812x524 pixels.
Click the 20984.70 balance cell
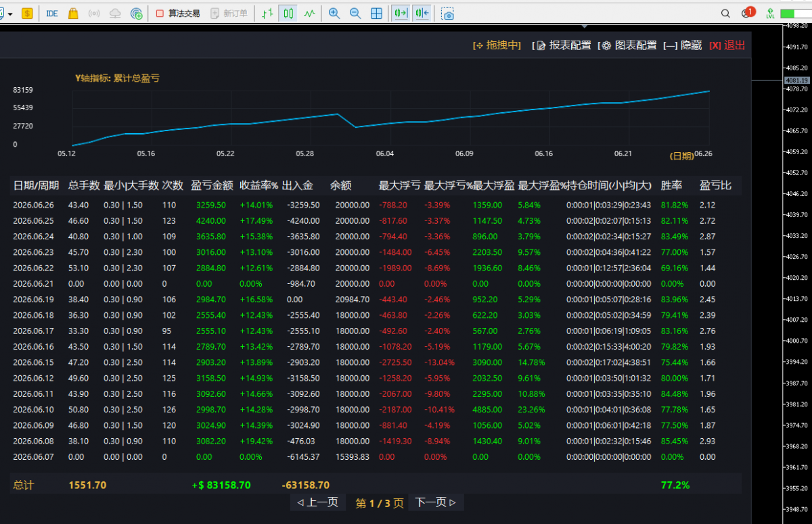[x=353, y=300]
